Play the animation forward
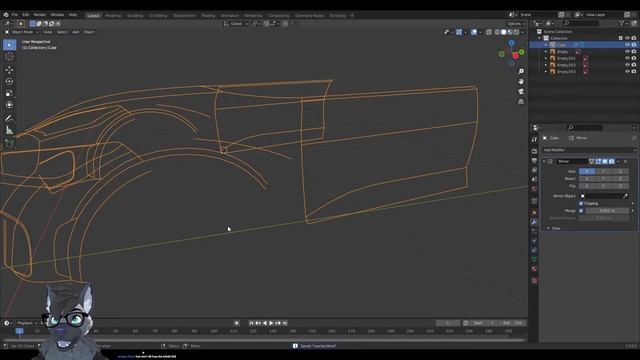The height and width of the screenshot is (360, 640). tap(271, 323)
